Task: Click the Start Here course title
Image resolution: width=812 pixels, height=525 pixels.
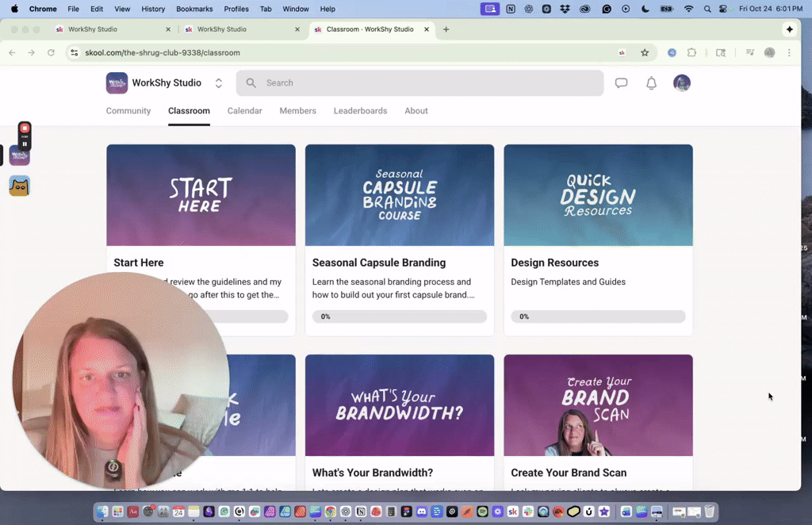Action: click(139, 262)
